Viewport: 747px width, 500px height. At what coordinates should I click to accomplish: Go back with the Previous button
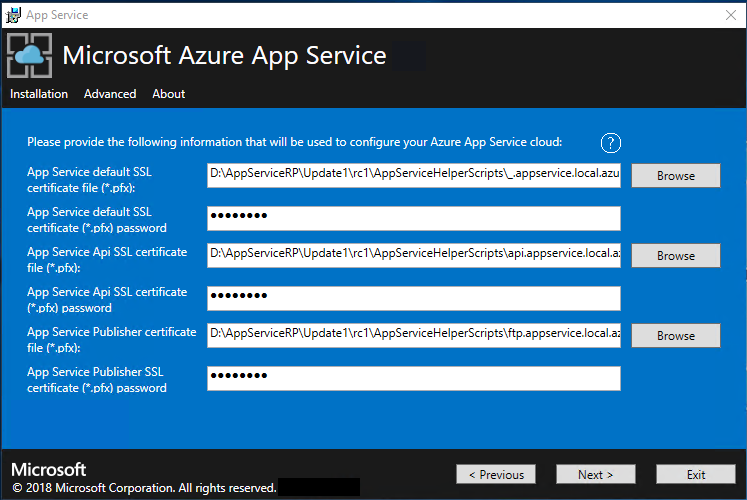(496, 474)
